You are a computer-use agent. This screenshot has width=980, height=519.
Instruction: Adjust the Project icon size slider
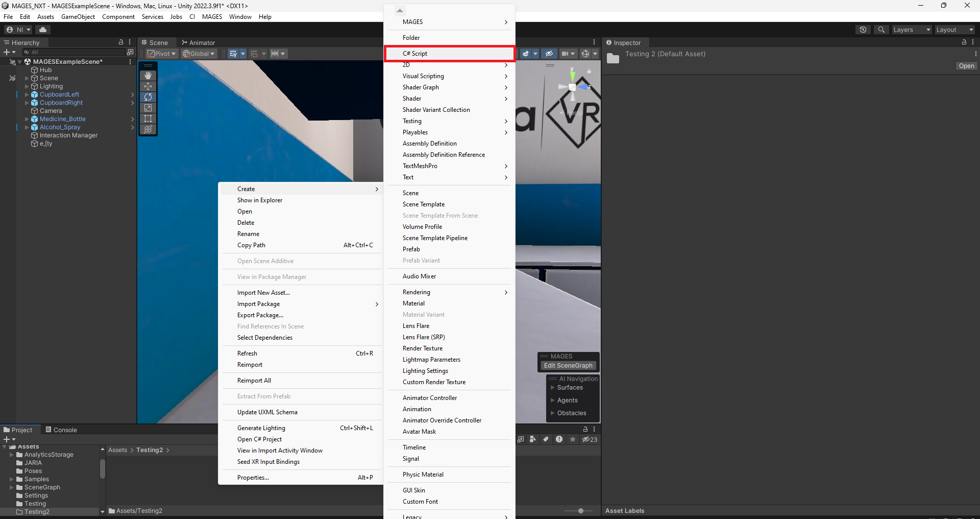click(580, 511)
